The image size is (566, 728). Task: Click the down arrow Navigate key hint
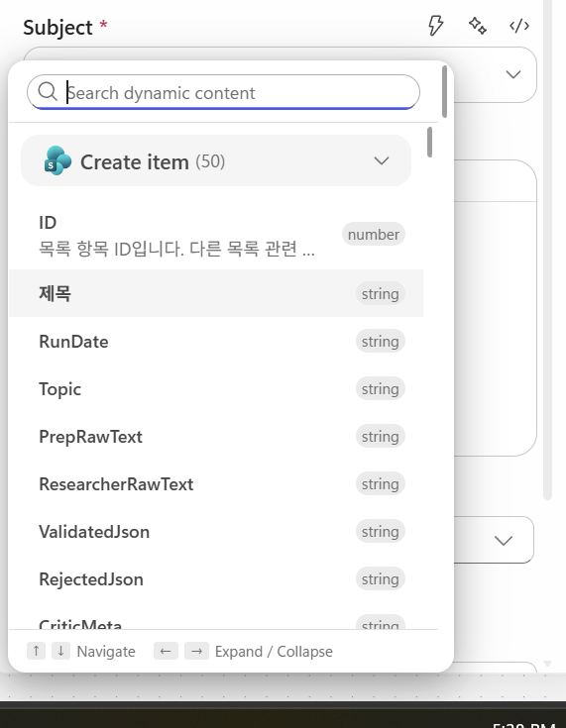click(x=60, y=651)
